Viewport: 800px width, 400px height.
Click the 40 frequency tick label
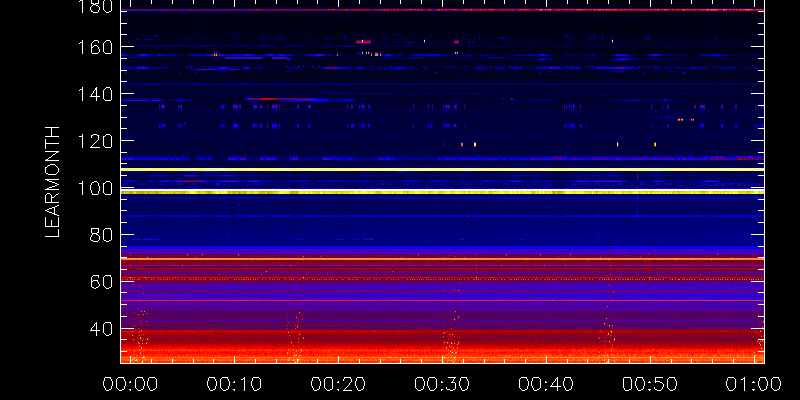point(101,329)
